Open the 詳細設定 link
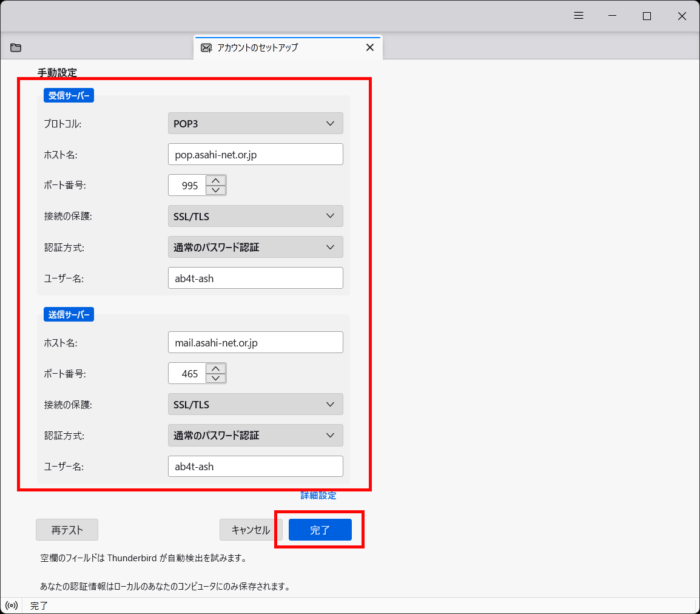The width and height of the screenshot is (700, 614). (x=318, y=496)
